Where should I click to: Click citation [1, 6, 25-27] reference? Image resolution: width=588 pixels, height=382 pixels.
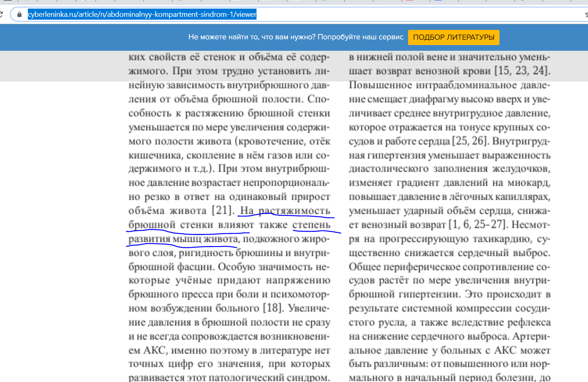477,224
